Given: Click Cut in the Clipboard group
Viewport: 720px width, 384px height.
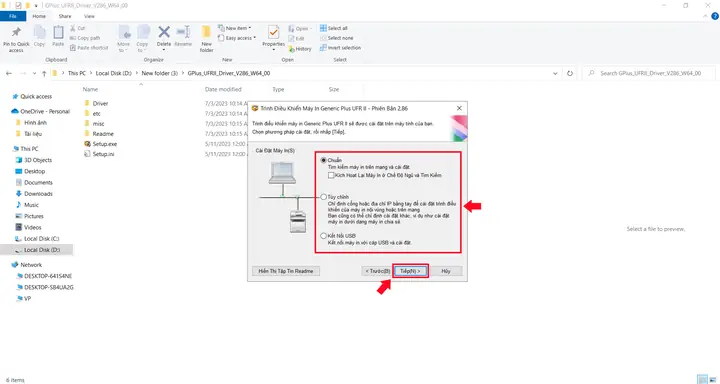Looking at the screenshot, I should (x=78, y=28).
